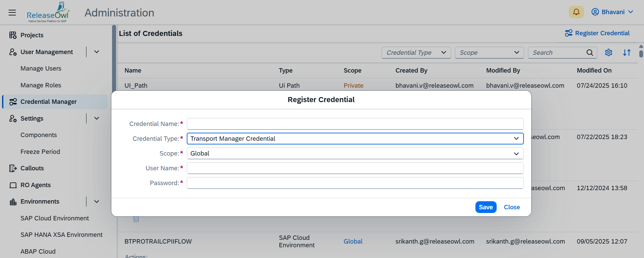Click the ReleaseOwl logo
The height and width of the screenshot is (258, 644).
click(x=47, y=13)
